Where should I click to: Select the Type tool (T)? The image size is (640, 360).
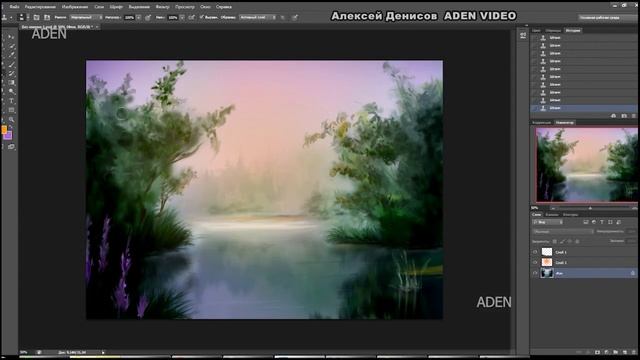click(12, 100)
